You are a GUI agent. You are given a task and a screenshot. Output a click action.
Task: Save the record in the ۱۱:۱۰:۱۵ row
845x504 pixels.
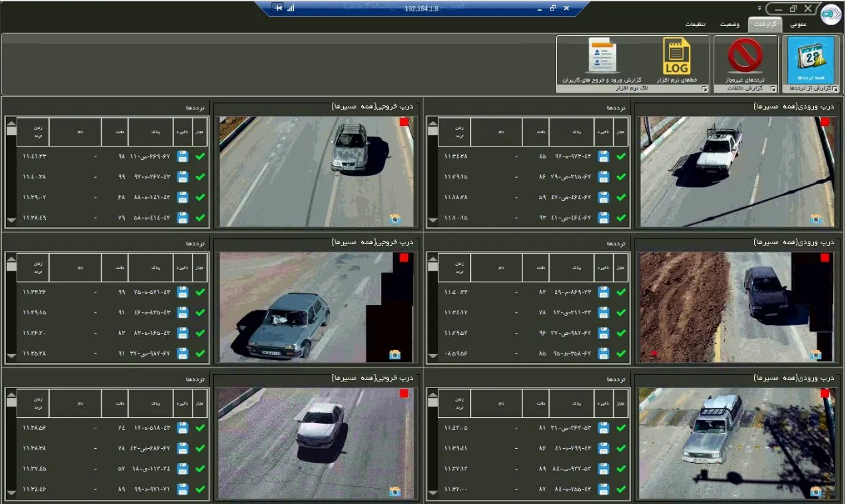click(603, 218)
